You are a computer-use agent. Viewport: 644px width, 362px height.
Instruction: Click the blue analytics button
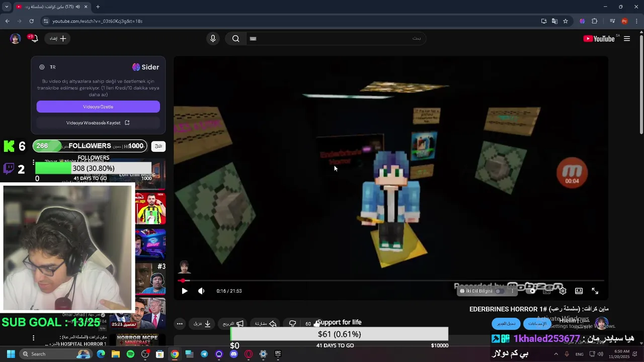point(537,324)
